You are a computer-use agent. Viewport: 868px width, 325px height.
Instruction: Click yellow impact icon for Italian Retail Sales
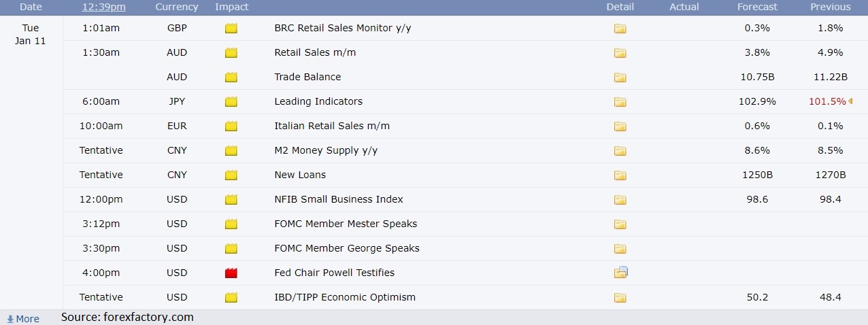pyautogui.click(x=231, y=126)
